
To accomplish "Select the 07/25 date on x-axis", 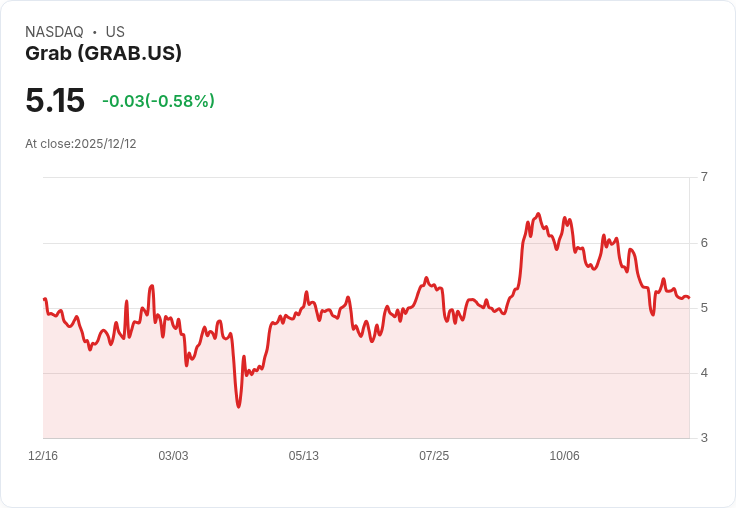I will pos(434,456).
